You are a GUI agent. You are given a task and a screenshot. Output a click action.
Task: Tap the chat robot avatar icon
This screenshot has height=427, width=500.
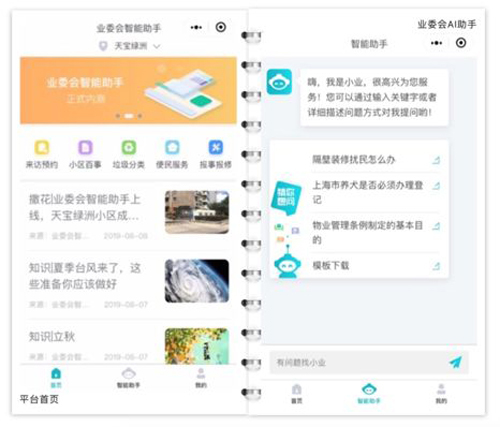[279, 82]
